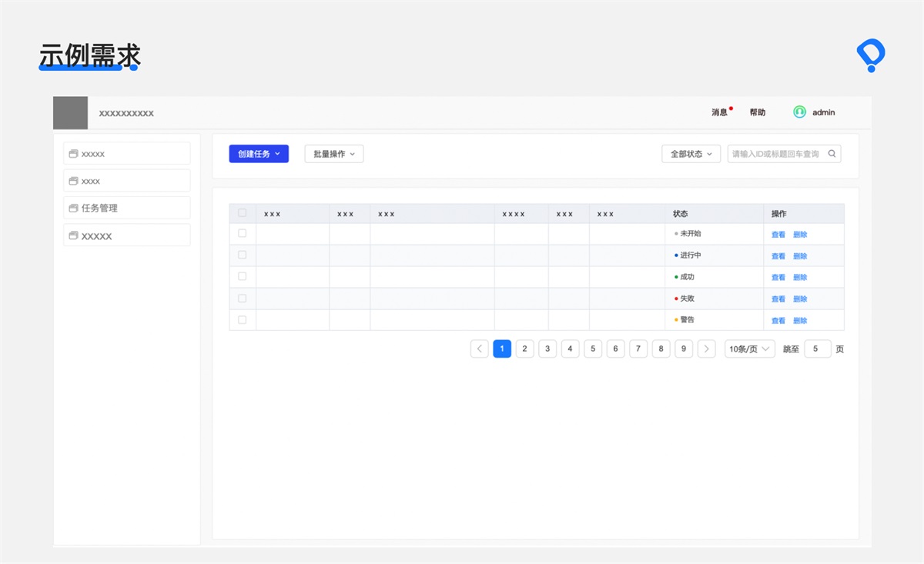Click 查看 link for the 进行中 row
The height and width of the screenshot is (564, 924).
778,256
